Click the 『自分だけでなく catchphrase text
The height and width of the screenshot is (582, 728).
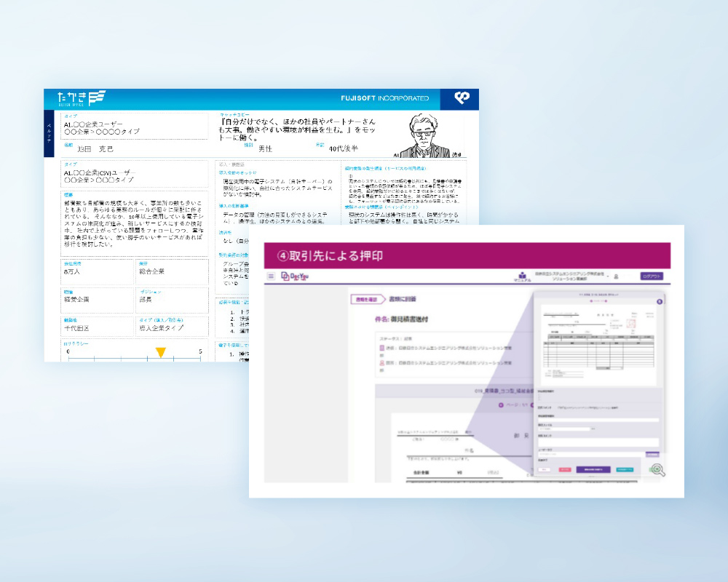click(297, 129)
